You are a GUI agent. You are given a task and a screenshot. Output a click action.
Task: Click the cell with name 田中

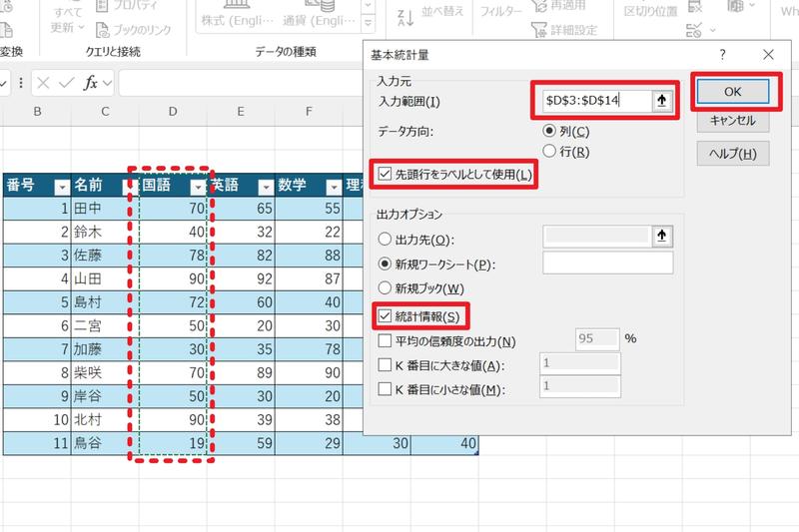pyautogui.click(x=105, y=209)
